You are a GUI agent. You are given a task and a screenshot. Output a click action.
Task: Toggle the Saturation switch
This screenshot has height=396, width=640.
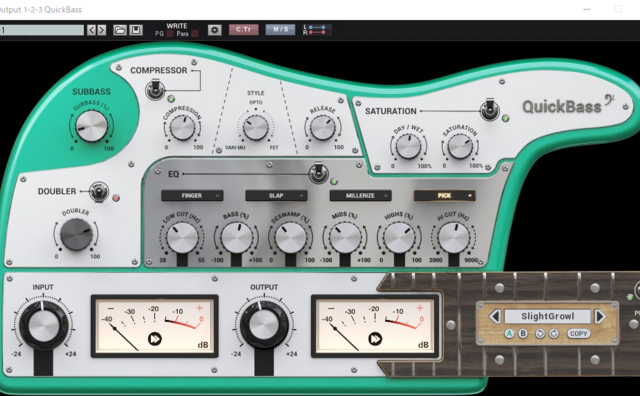point(489,109)
